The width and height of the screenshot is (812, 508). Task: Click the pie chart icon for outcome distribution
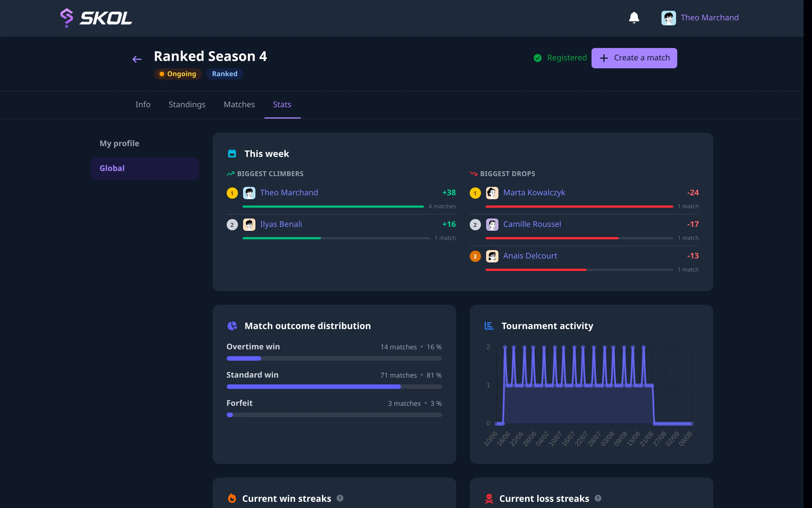232,326
